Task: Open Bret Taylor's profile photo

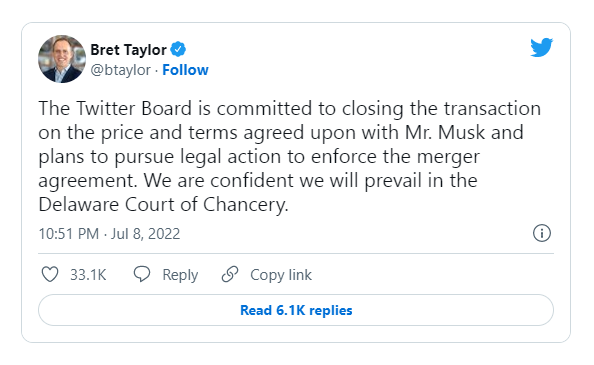Action: [x=62, y=59]
